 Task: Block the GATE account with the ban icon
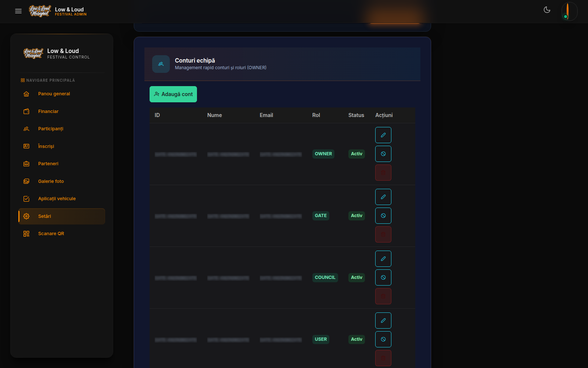[383, 216]
